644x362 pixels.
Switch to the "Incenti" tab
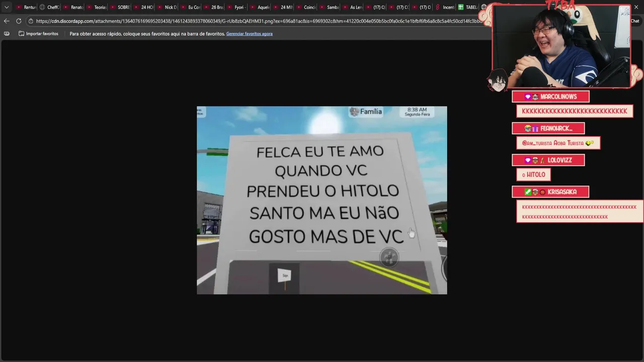tap(445, 7)
